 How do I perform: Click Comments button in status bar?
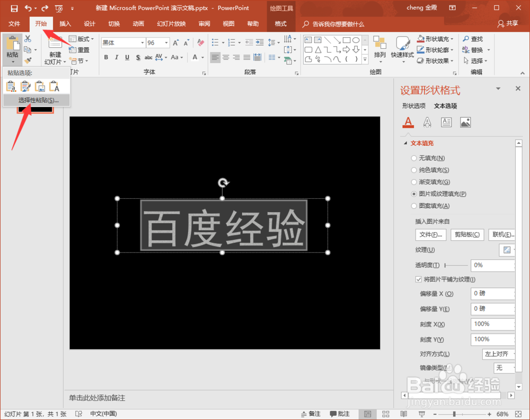click(340, 414)
